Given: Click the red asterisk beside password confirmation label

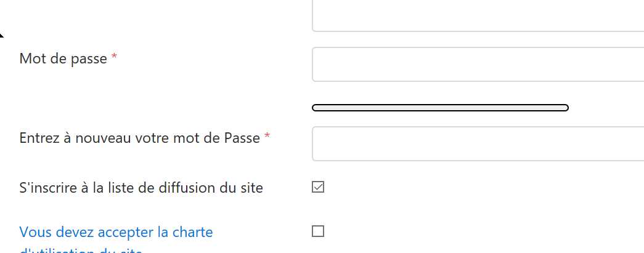Looking at the screenshot, I should (267, 137).
